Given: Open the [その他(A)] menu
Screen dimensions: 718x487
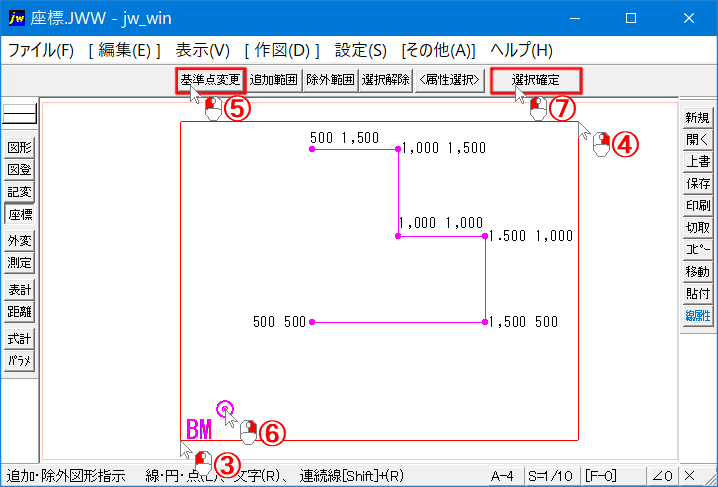Looking at the screenshot, I should pyautogui.click(x=439, y=50).
